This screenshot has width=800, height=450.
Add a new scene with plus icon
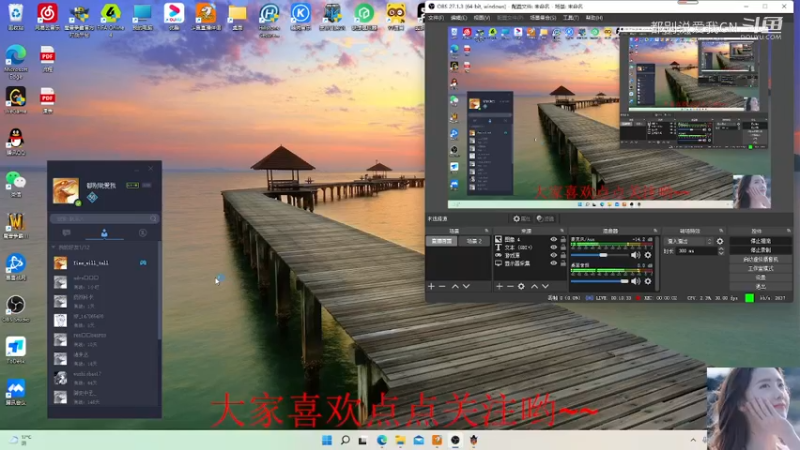pyautogui.click(x=431, y=286)
